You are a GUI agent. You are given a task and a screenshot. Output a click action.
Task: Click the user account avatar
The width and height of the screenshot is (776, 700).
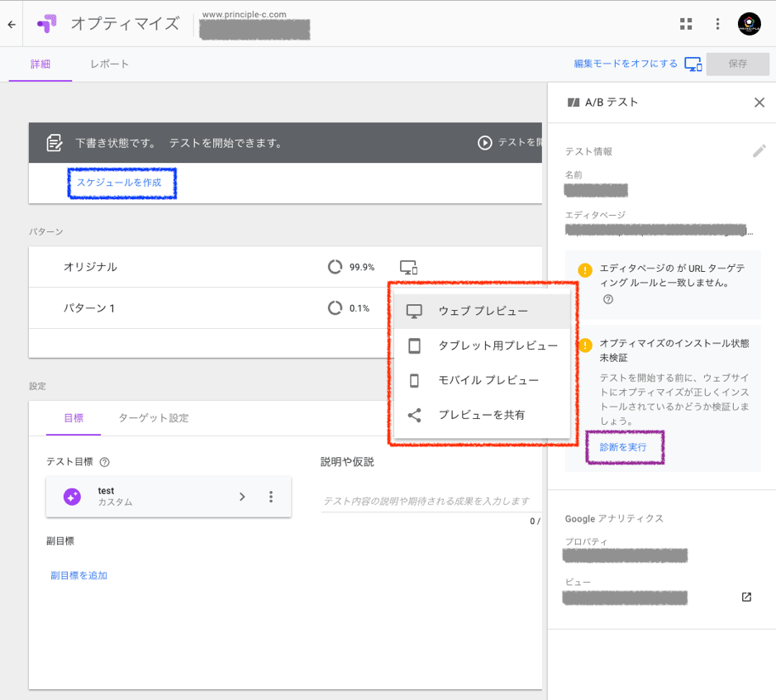tap(749, 24)
